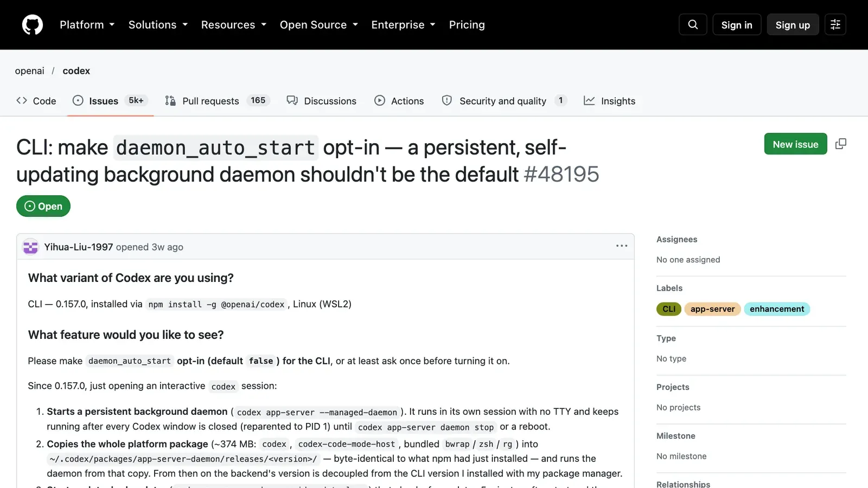Screen dimensions: 868x488
Task: Go to the GitHub homepage via the logo
Action: tap(33, 25)
